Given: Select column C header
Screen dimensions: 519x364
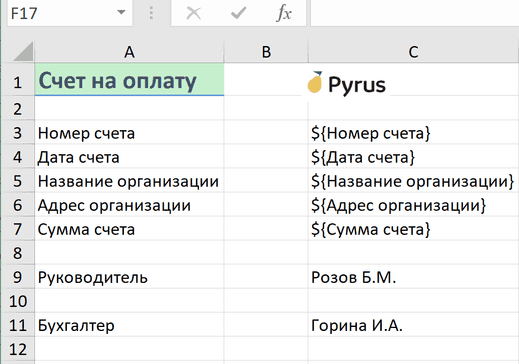Looking at the screenshot, I should [413, 52].
